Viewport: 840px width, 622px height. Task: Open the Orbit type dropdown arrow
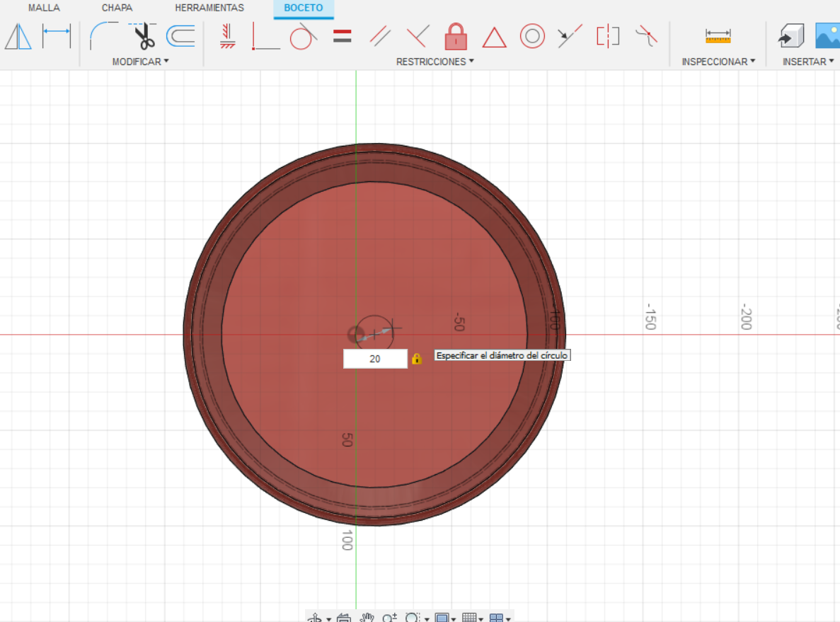pyautogui.click(x=328, y=619)
